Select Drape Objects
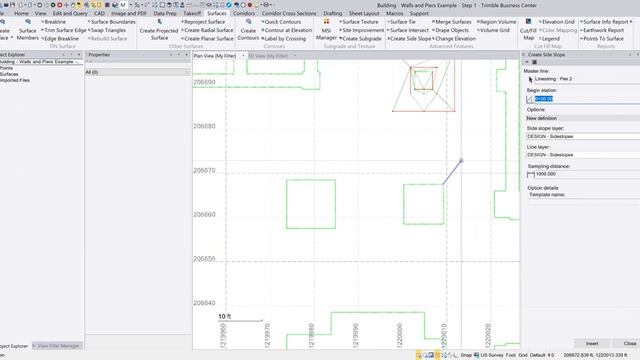 [x=450, y=30]
